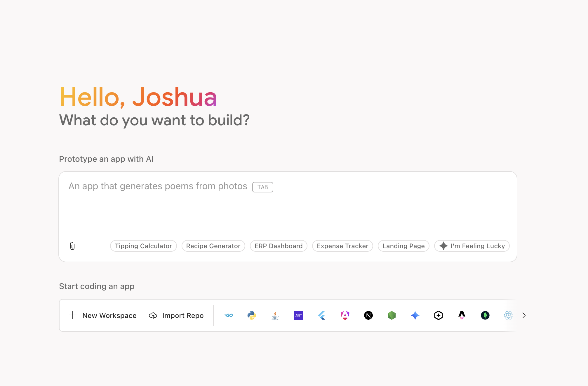Viewport: 588px width, 386px height.
Task: Select the Flutter template icon
Action: (x=321, y=315)
